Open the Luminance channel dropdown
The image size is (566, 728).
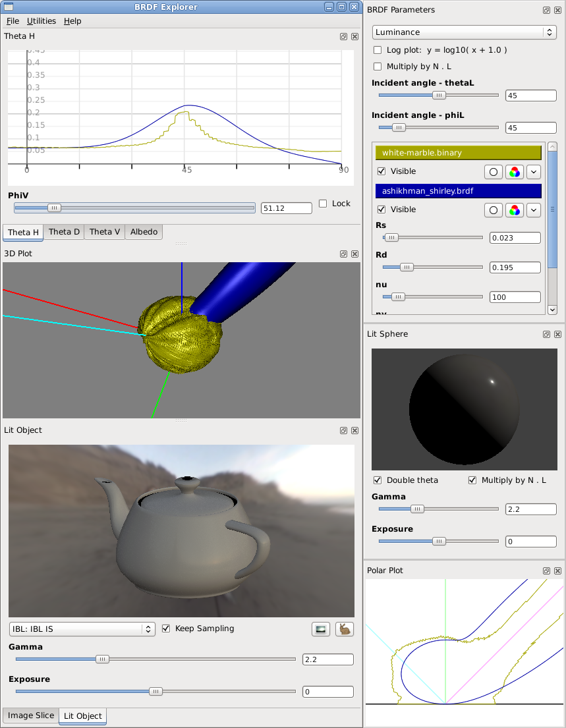(464, 32)
